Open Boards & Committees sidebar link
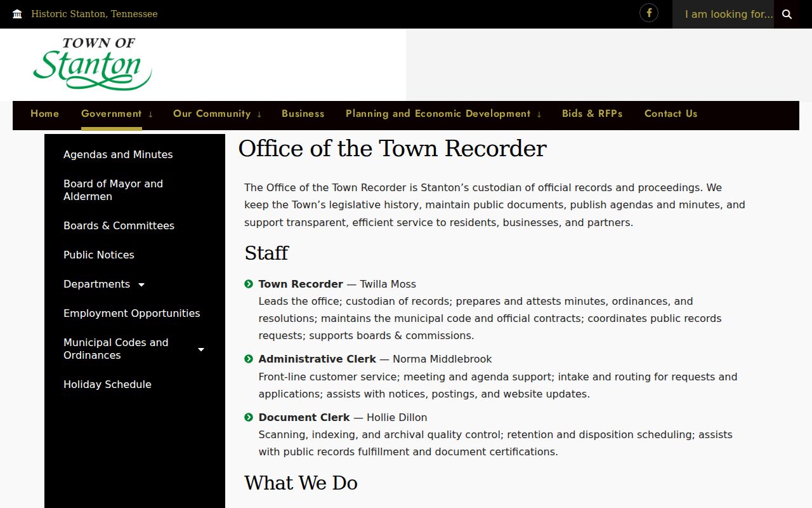Screen dimensions: 812x508 119,225
